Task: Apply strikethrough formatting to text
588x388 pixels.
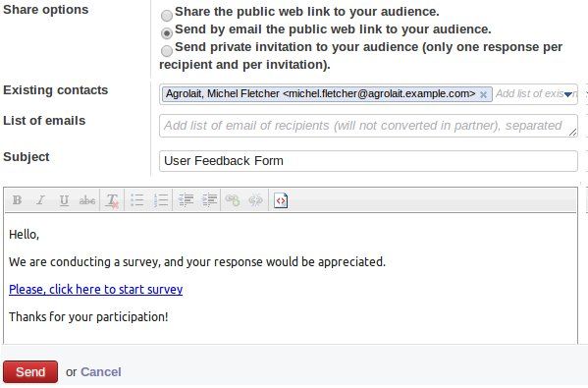Action: 87,200
